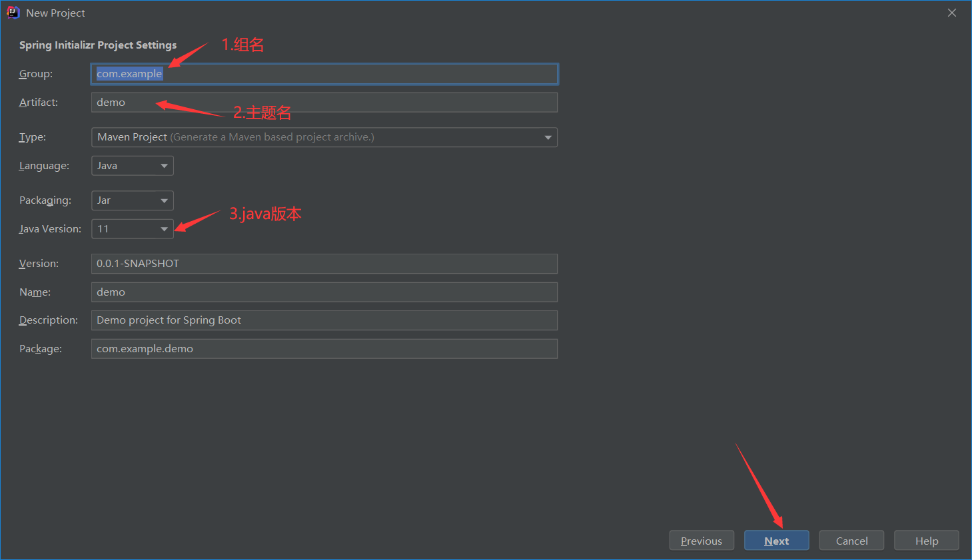Image resolution: width=972 pixels, height=560 pixels.
Task: Click the Artifact label
Action: click(39, 103)
